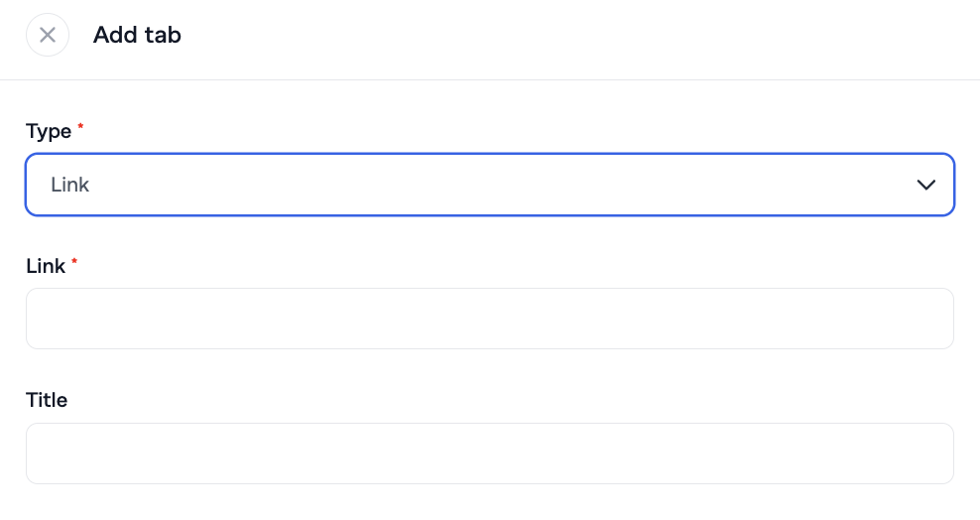Expand the tab type selector showing Link
Screen dimensions: 980x520
tap(489, 185)
